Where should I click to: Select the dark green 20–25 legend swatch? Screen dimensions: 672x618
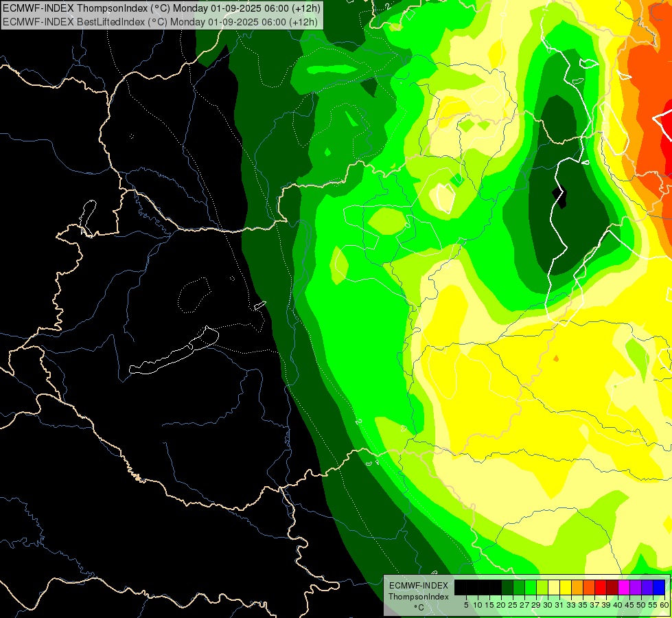507,587
